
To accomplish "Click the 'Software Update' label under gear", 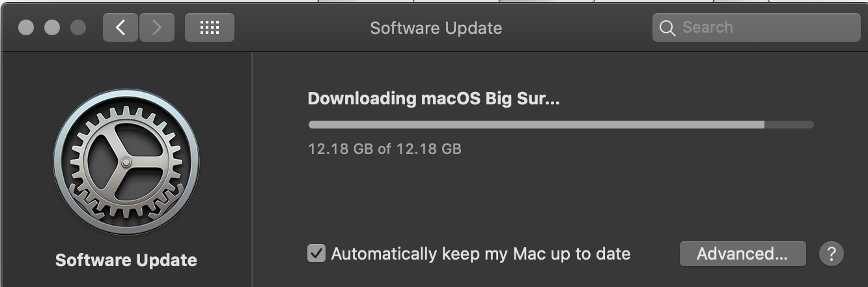I will (x=126, y=260).
